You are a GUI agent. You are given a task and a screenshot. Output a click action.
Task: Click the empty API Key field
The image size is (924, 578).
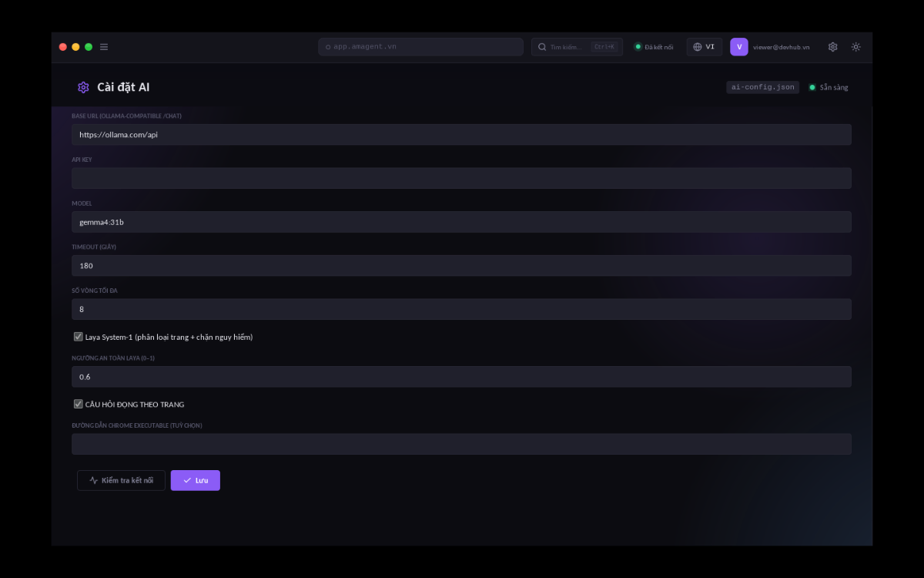(x=461, y=178)
